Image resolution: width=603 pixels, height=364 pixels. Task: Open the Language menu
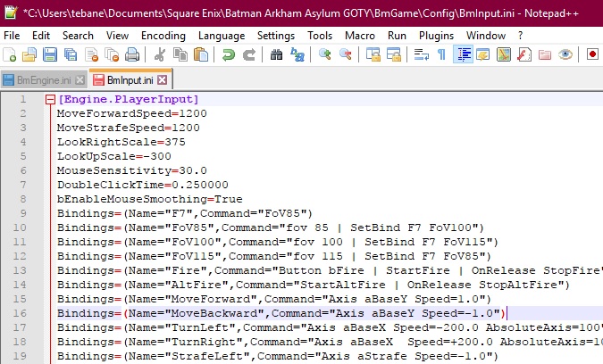click(222, 36)
